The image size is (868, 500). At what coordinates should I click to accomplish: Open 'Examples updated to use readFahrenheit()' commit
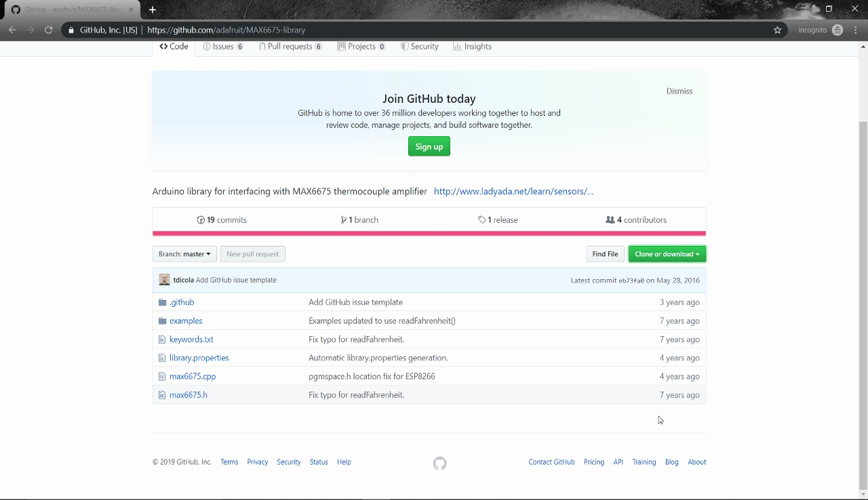[382, 320]
